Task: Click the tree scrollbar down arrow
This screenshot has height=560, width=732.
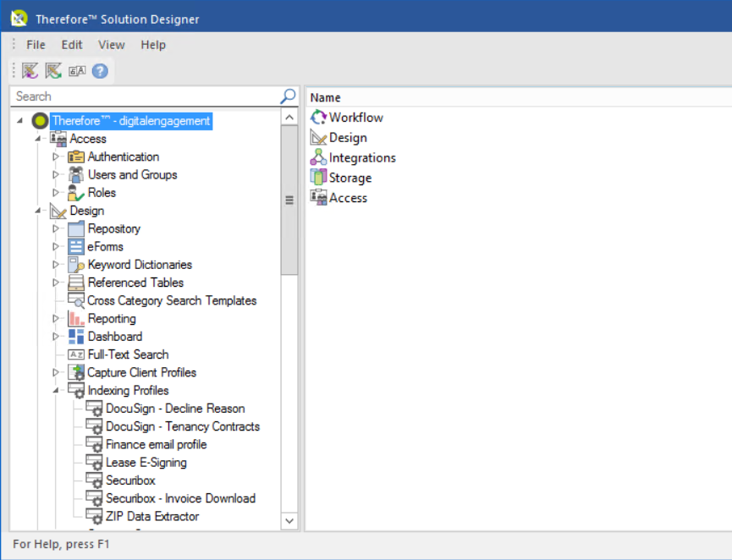Action: click(x=289, y=521)
